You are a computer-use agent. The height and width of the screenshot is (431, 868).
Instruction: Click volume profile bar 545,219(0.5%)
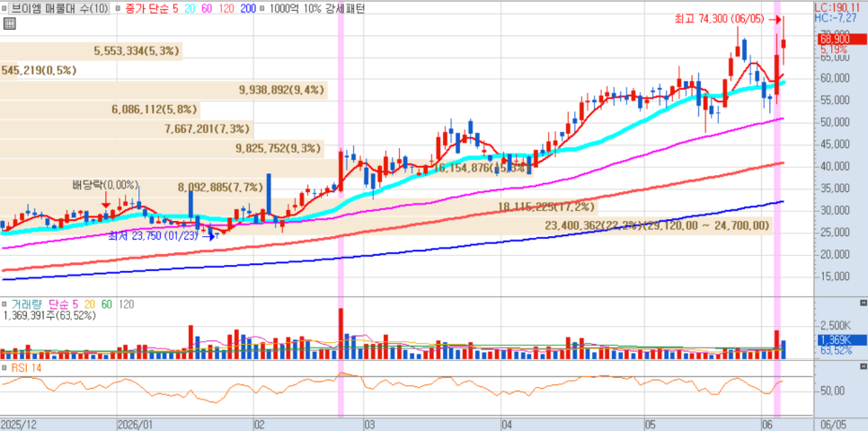(40, 70)
